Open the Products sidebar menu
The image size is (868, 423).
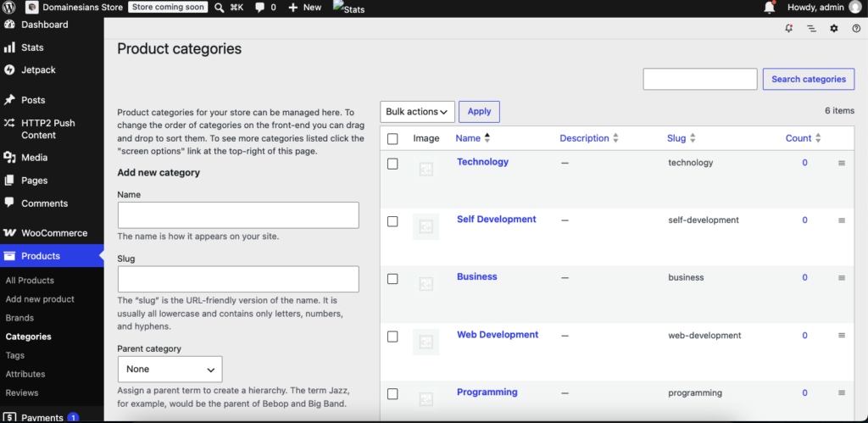52,256
